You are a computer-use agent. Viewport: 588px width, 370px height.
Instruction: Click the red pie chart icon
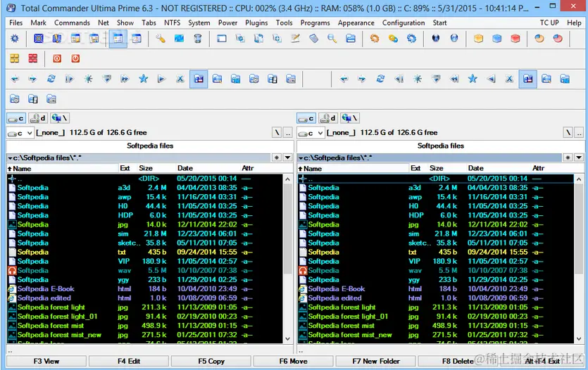point(558,38)
